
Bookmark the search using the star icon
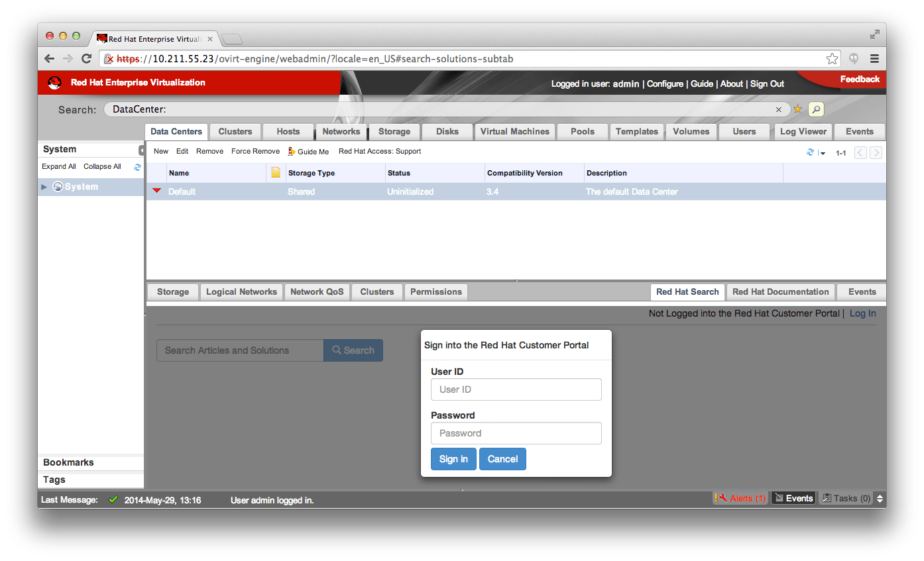(x=797, y=109)
